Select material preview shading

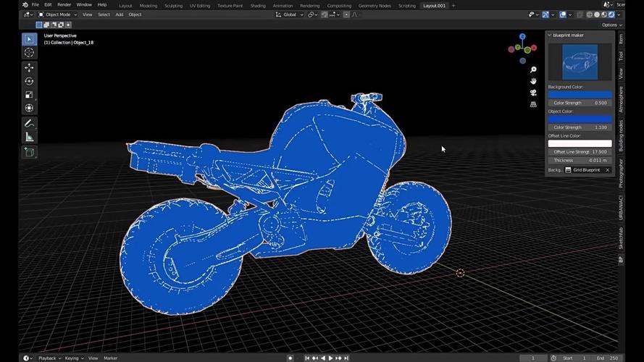coord(604,14)
